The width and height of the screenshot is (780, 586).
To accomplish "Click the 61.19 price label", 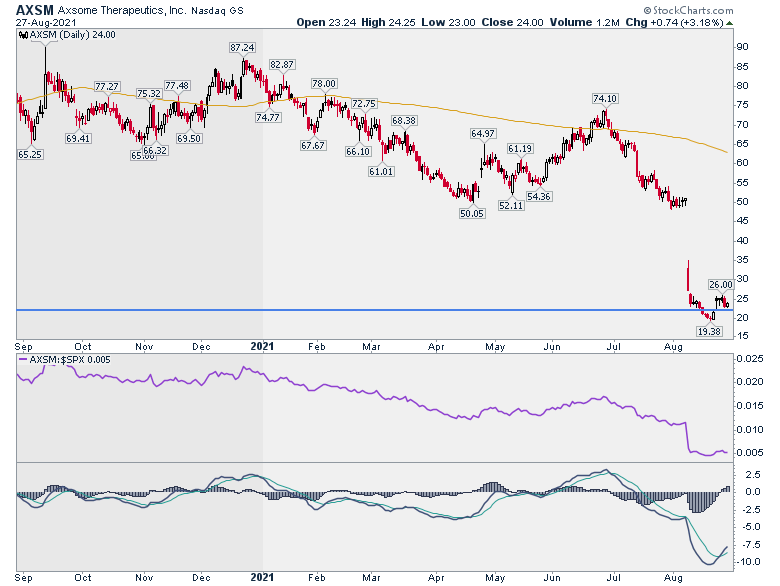I will tap(520, 148).
